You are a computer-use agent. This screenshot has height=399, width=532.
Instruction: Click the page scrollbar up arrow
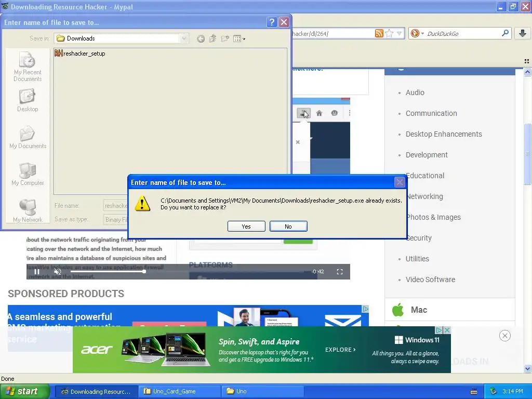coord(527,72)
